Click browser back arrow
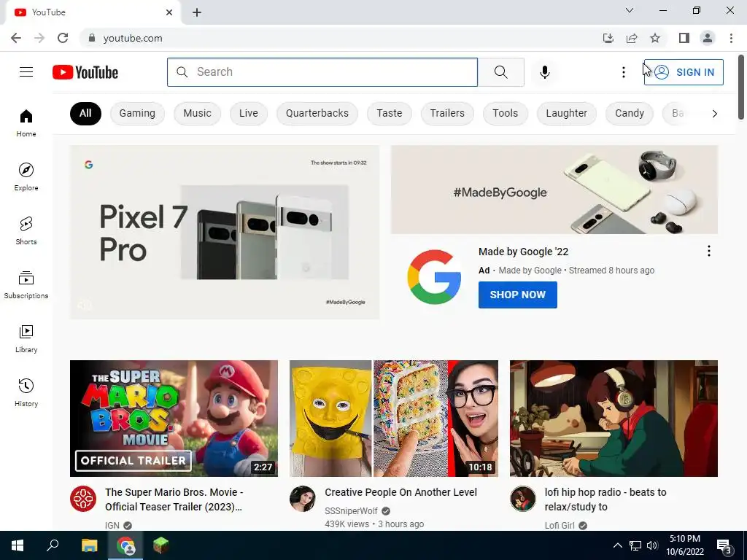The width and height of the screenshot is (747, 560). pyautogui.click(x=16, y=38)
